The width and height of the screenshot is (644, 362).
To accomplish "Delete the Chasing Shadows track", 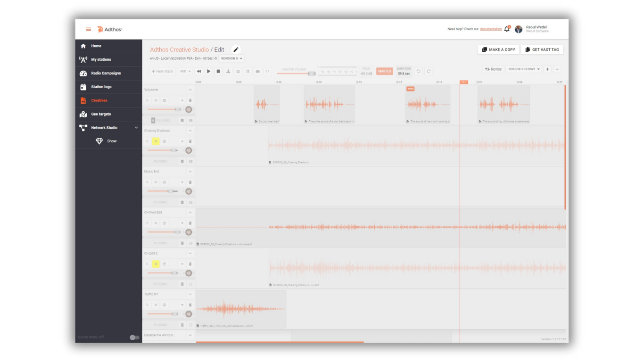I will point(190,141).
